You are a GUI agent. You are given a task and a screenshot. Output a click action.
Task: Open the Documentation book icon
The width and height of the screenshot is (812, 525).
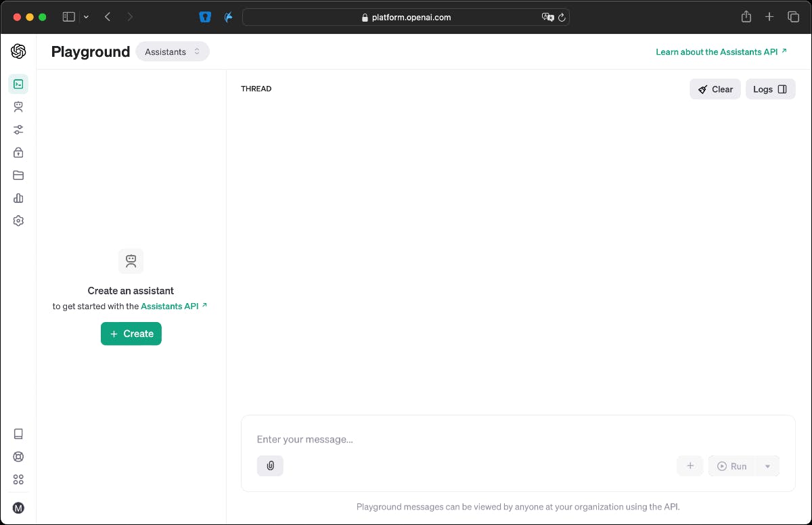(18, 434)
